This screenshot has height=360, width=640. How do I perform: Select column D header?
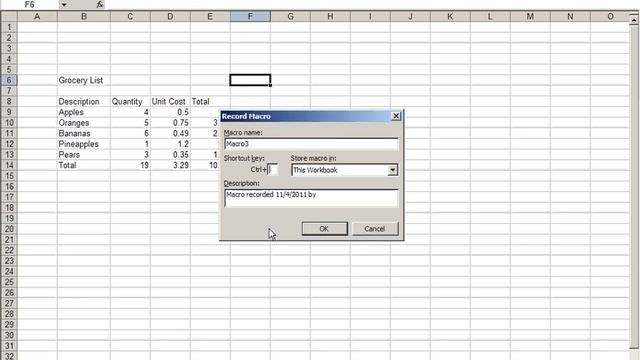click(170, 17)
